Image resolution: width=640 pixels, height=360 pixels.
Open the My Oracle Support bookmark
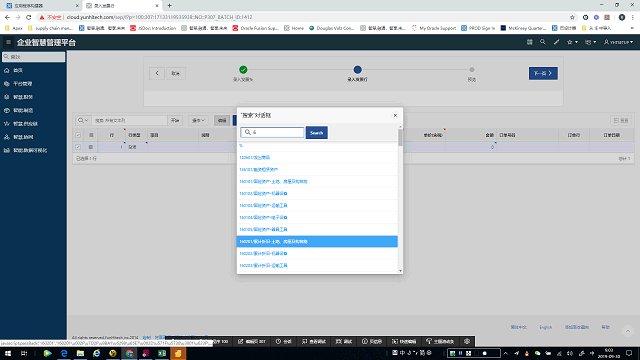433,28
